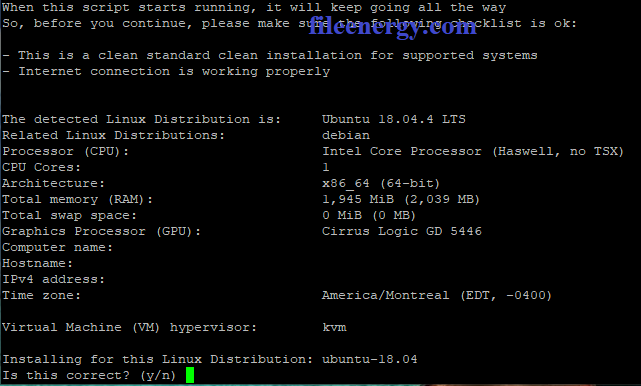Click the 'ubuntu-18.04' install target value
The height and width of the screenshot is (386, 641).
(x=370, y=359)
